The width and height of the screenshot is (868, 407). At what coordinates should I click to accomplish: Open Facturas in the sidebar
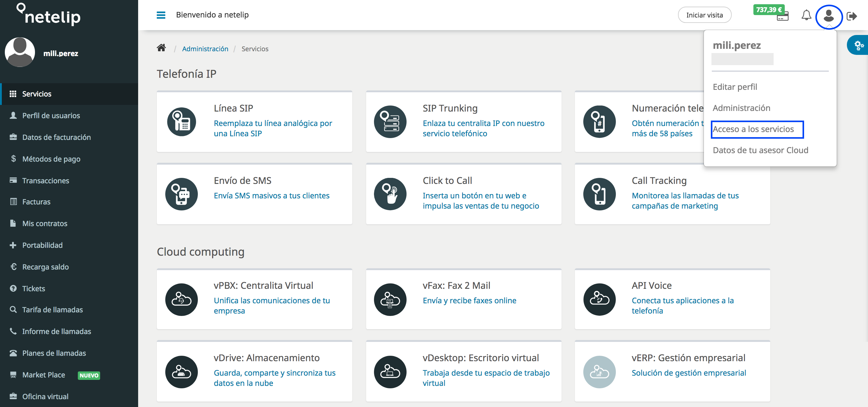coord(69,202)
